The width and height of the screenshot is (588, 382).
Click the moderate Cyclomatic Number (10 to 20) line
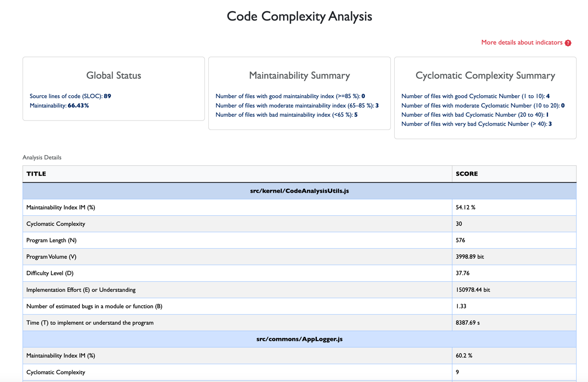(x=483, y=106)
